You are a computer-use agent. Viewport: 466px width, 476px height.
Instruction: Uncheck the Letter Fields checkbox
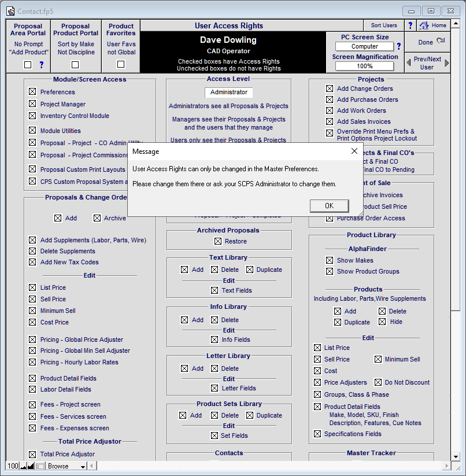[x=214, y=388]
